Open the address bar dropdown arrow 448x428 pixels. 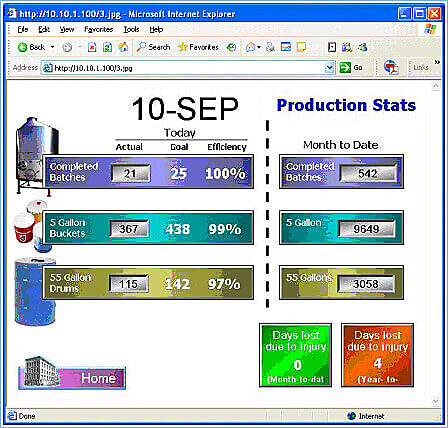point(329,68)
